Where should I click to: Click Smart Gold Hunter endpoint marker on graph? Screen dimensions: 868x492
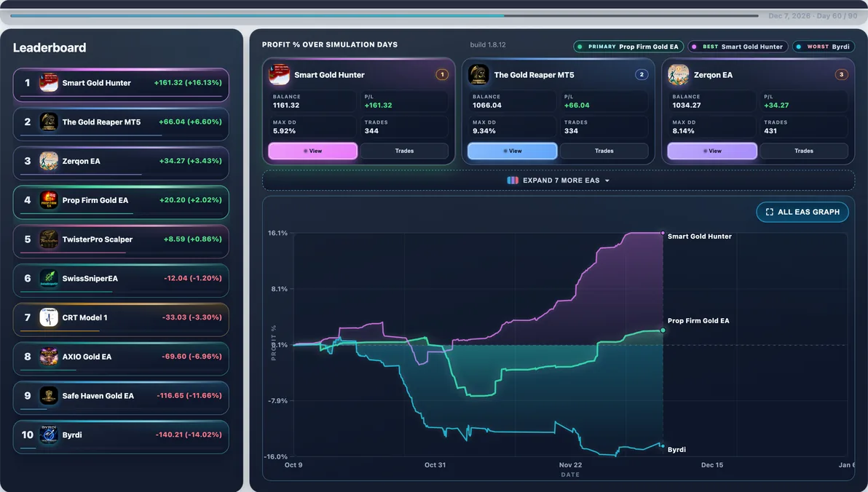[663, 233]
